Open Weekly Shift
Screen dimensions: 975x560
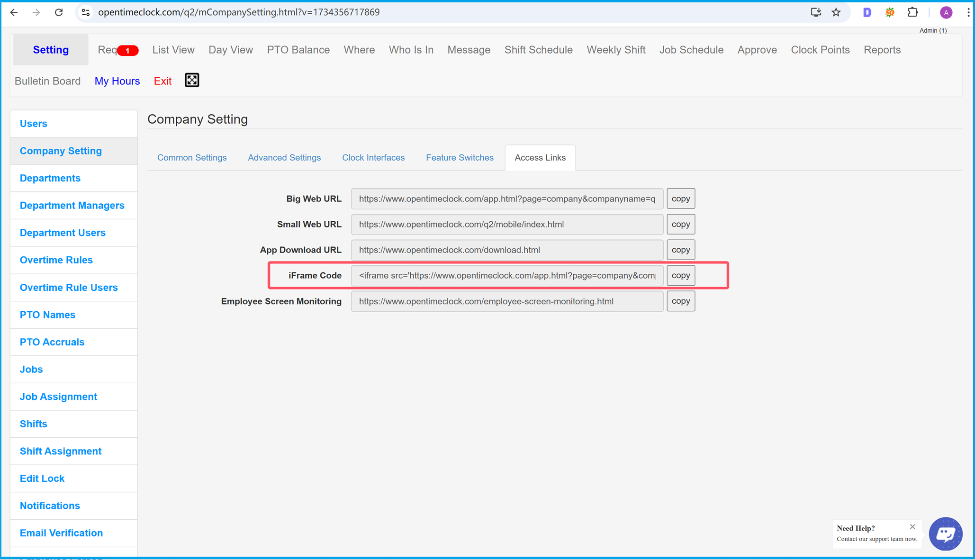coord(616,50)
